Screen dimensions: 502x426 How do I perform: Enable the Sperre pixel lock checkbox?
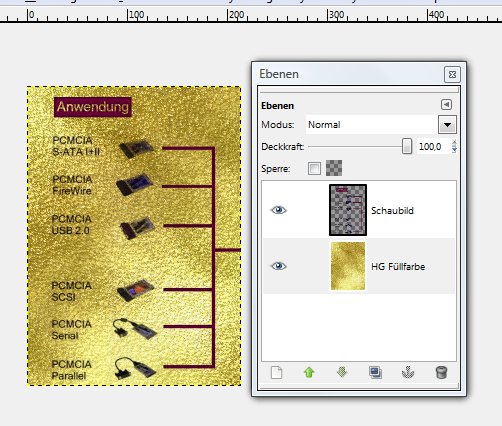coord(314,168)
